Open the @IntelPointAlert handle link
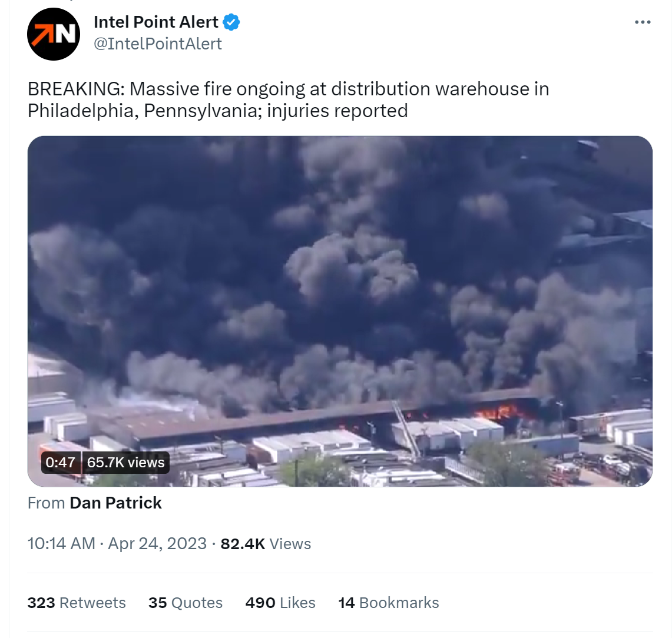The image size is (672, 638). (158, 44)
